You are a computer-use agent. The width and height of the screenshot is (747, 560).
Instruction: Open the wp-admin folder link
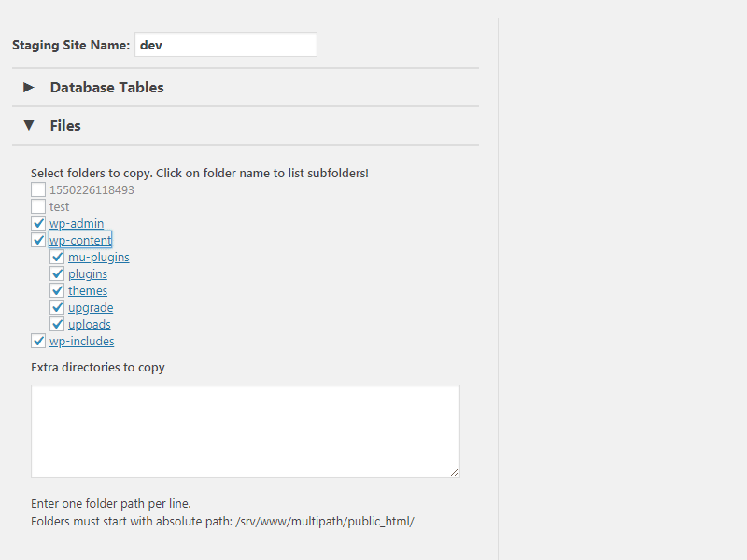coord(77,223)
